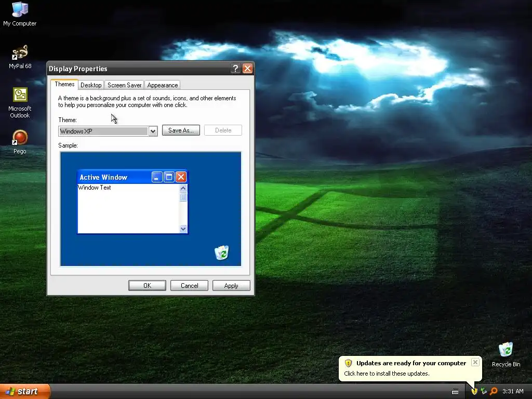Image resolution: width=532 pixels, height=399 pixels.
Task: Click 'Updates are ready for your computer' text
Action: 411,363
